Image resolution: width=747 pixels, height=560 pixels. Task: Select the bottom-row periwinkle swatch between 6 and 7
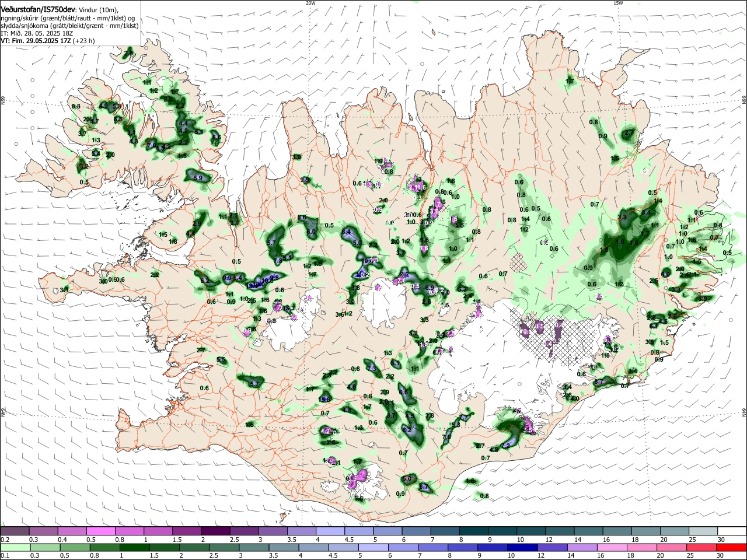pos(403,547)
